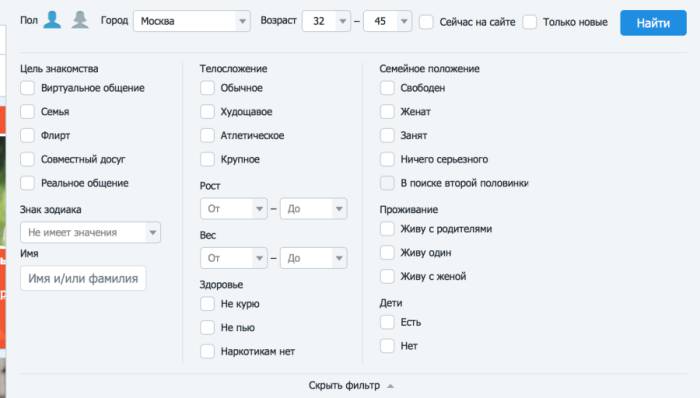Select the male gender icon

coord(52,20)
